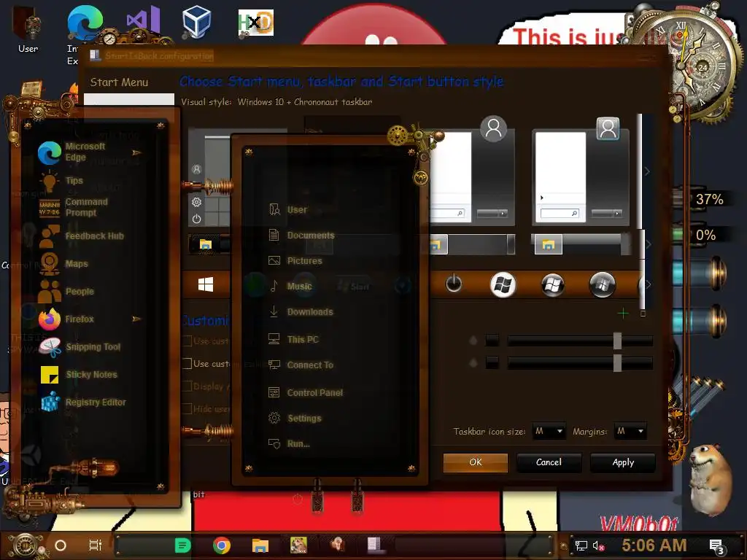Viewport: 747px width, 560px height.
Task: Open File Explorer from the taskbar
Action: click(260, 545)
